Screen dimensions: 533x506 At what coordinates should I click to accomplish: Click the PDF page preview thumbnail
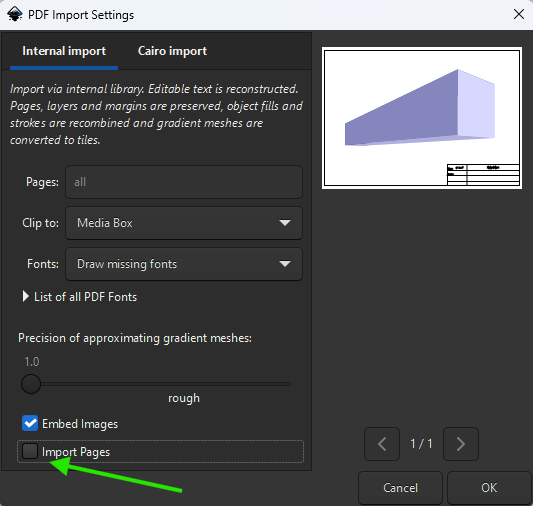422,118
